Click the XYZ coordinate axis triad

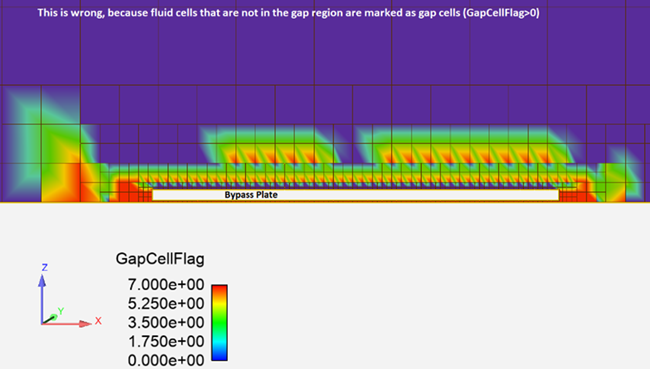(x=69, y=295)
